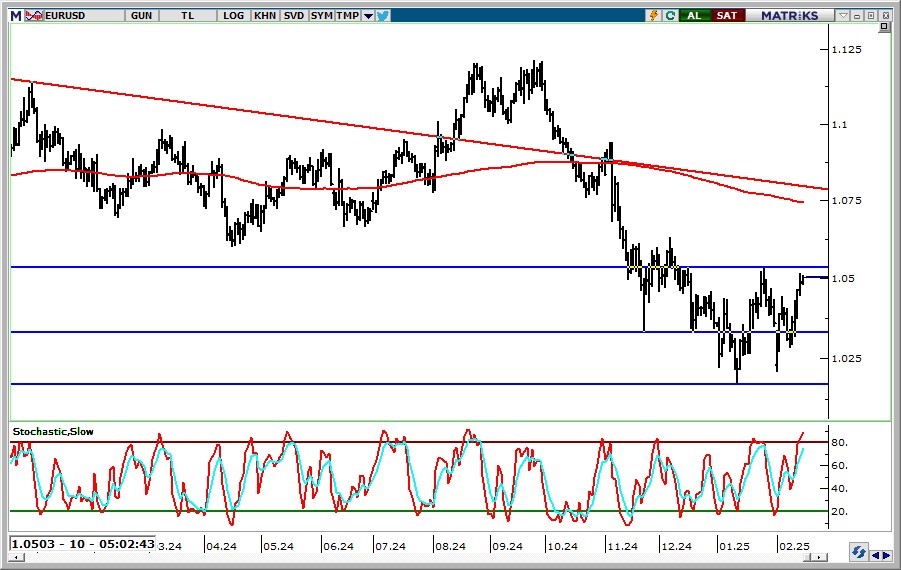This screenshot has width=901, height=570.
Task: Click the 20. stochastic axis label
Action: [x=840, y=511]
